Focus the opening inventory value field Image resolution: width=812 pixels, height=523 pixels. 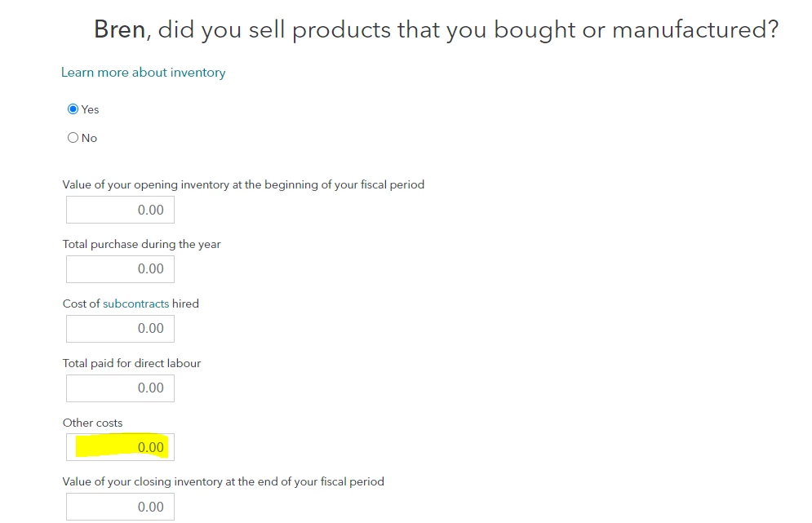(120, 210)
